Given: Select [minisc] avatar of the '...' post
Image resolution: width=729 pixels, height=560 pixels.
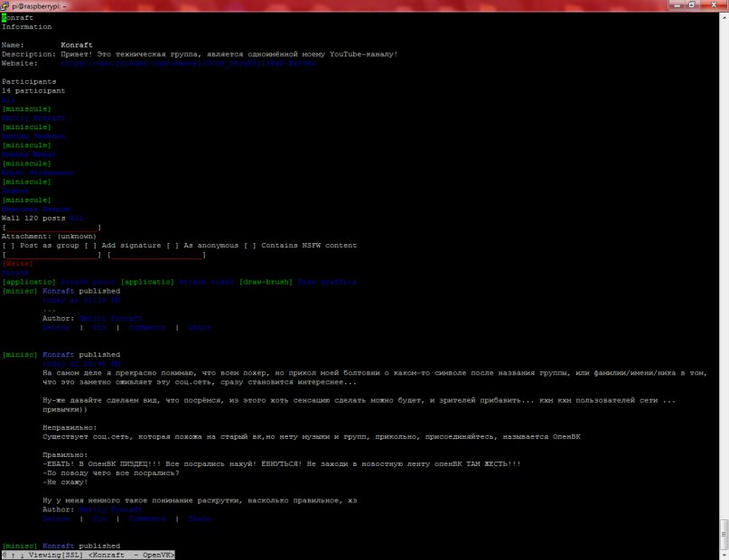Looking at the screenshot, I should tap(20, 291).
